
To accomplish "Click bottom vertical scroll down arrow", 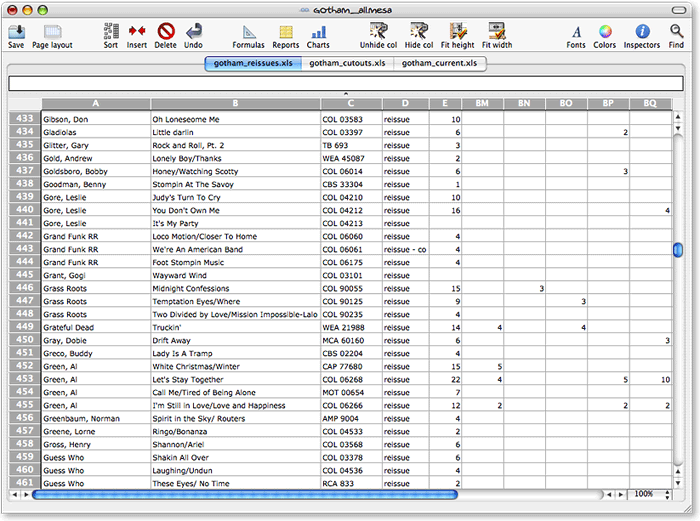I will click(x=678, y=483).
